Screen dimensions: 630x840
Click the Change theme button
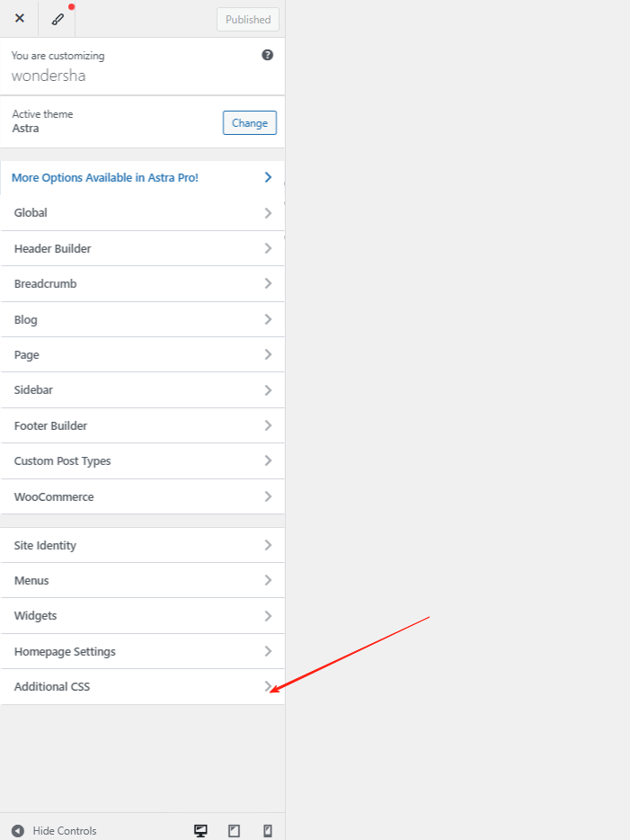249,123
